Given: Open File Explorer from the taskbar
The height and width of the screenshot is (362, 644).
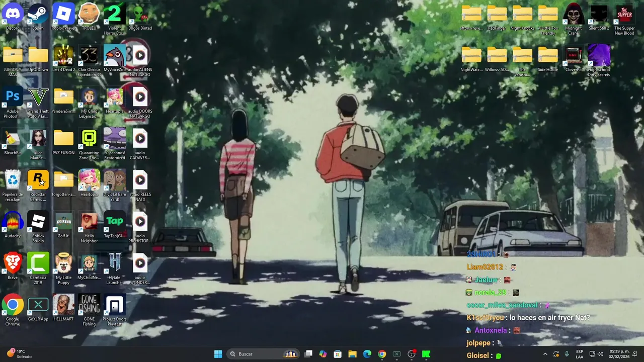Looking at the screenshot, I should tap(352, 354).
